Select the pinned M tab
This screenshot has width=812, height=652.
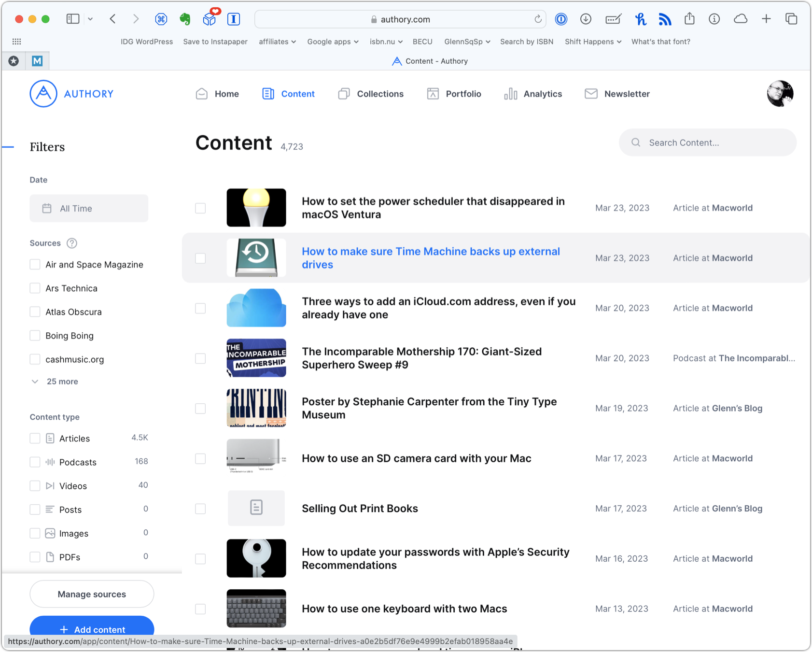(x=37, y=61)
